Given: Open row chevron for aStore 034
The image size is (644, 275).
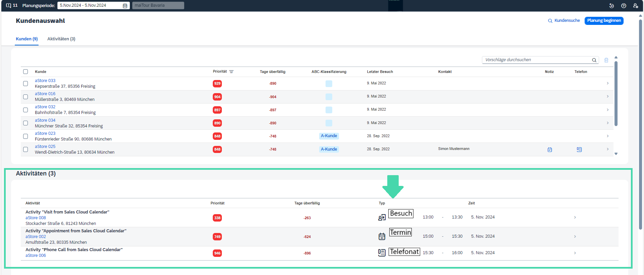Looking at the screenshot, I should 608,123.
